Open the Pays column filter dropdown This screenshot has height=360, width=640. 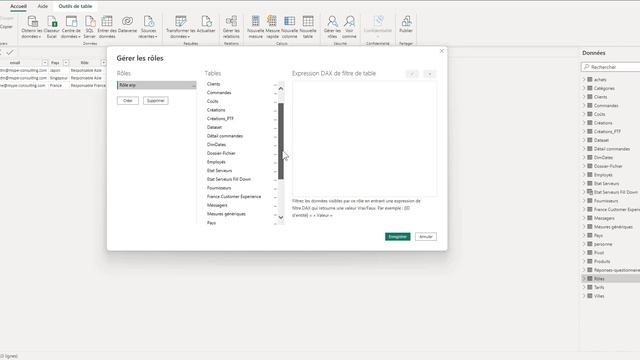point(66,62)
